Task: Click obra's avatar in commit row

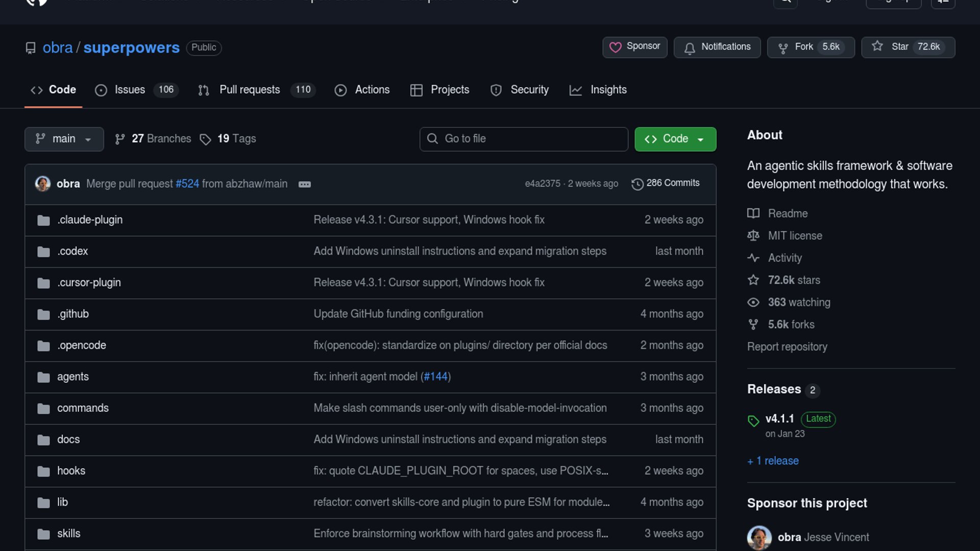Action: [42, 184]
